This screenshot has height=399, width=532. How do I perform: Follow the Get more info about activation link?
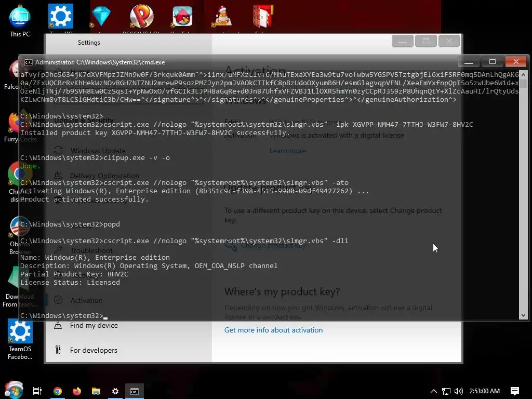[273, 330]
